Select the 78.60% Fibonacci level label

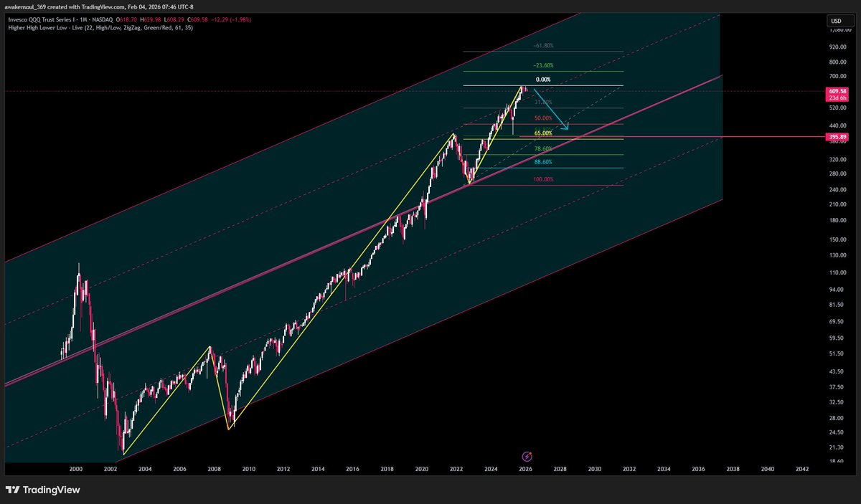(x=543, y=148)
